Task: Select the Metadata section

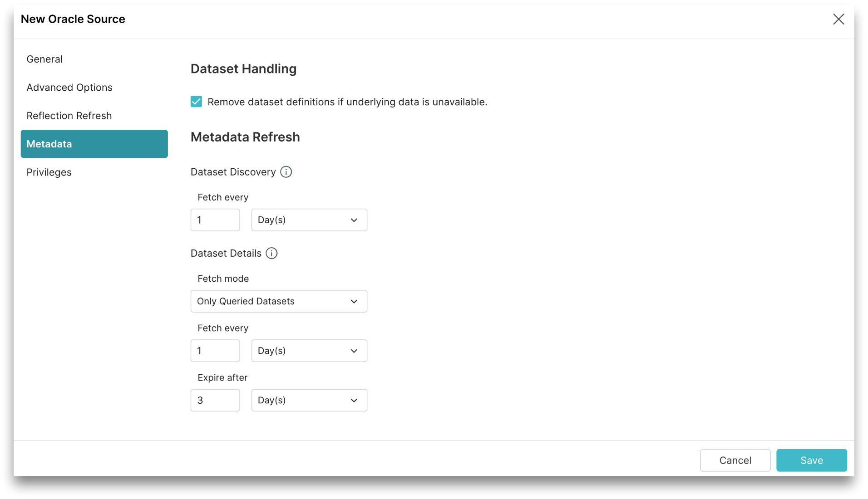Action: point(49,144)
